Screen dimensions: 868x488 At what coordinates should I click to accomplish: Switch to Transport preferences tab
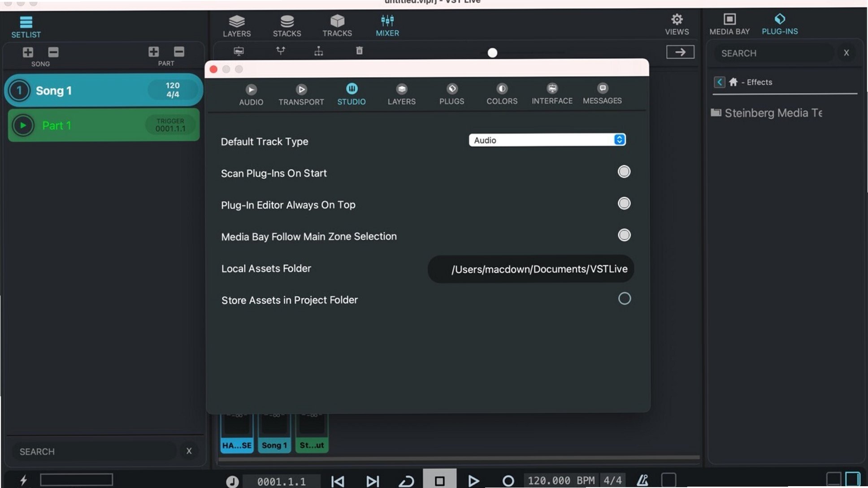[301, 95]
